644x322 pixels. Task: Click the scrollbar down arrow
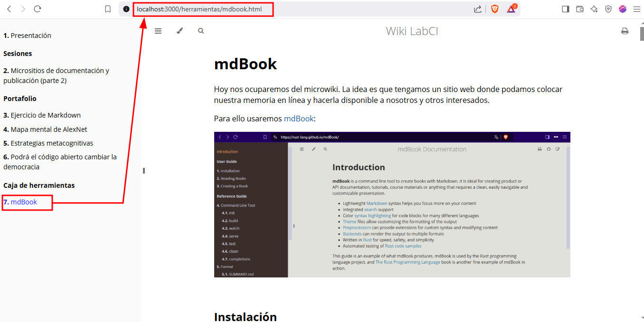pos(642,318)
